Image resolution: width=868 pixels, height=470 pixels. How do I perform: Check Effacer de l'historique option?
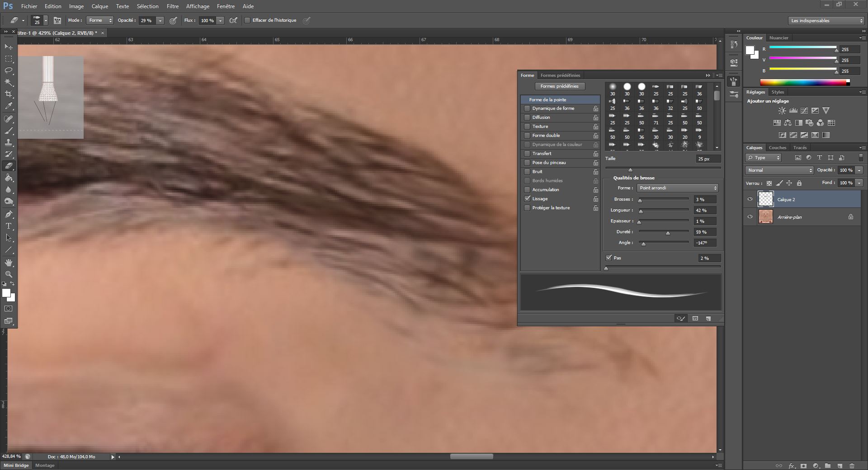coord(247,20)
